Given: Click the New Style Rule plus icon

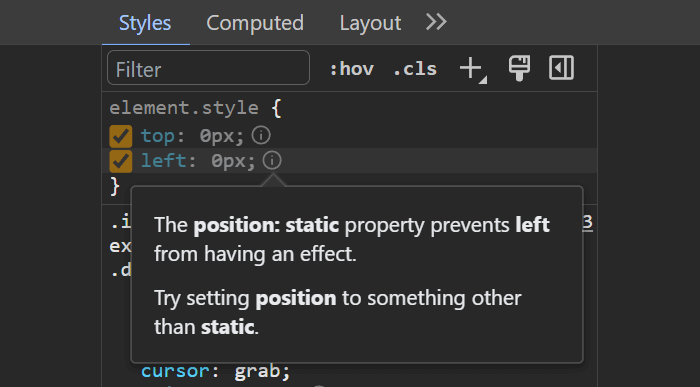Looking at the screenshot, I should pos(471,69).
